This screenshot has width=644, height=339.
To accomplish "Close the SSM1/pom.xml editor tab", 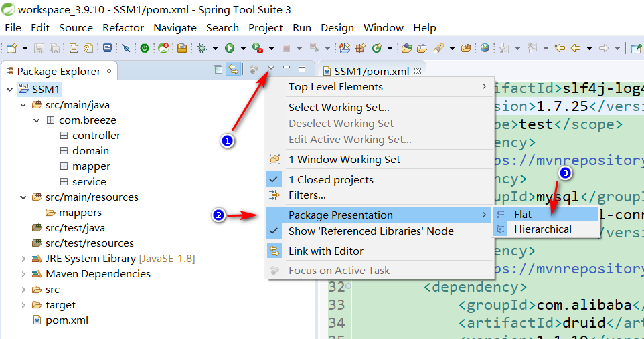I will [x=418, y=71].
